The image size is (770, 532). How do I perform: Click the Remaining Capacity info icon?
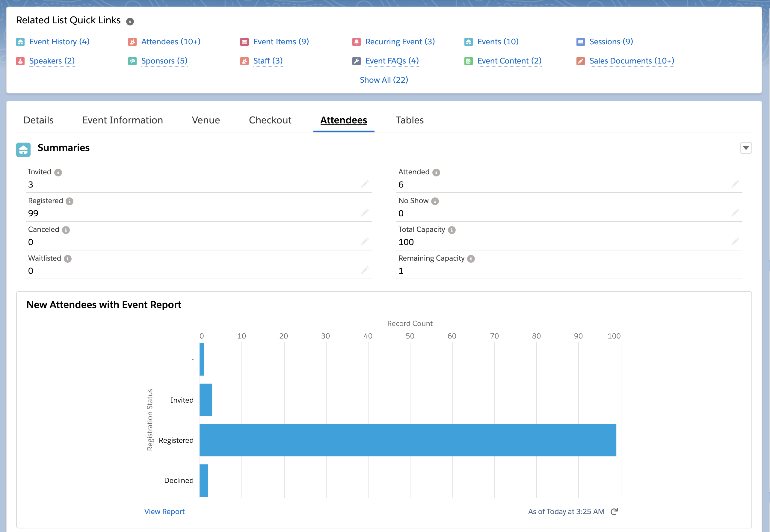(x=471, y=259)
